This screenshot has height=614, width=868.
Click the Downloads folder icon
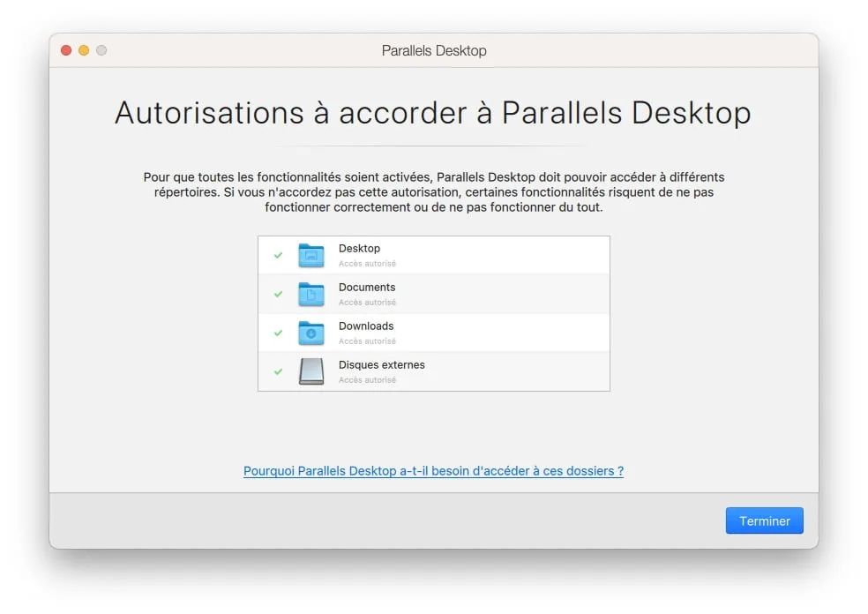(311, 333)
